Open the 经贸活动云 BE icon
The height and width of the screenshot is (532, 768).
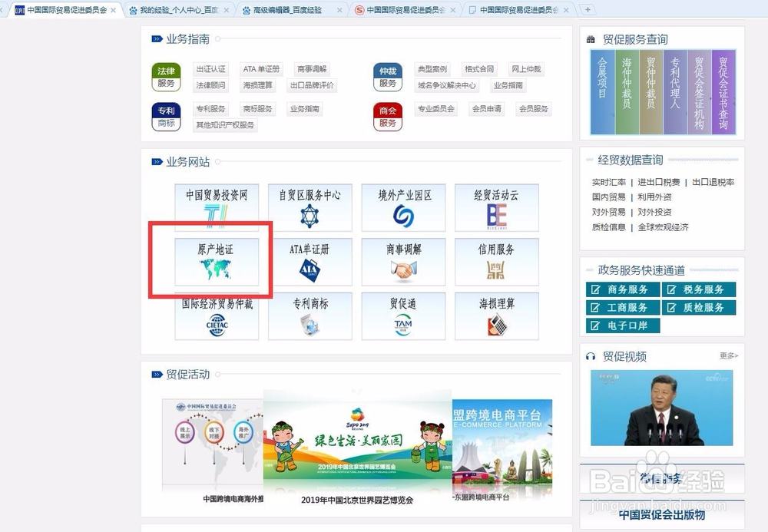496,207
